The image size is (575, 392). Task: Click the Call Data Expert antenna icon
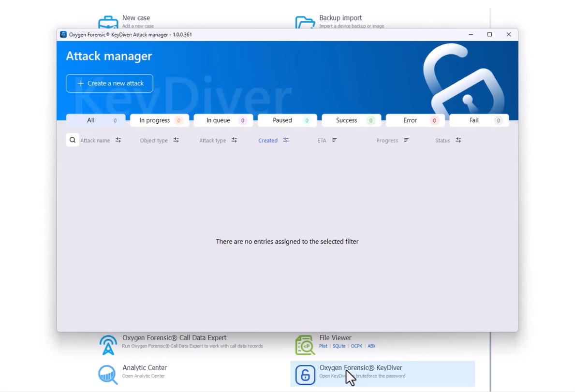(x=108, y=345)
